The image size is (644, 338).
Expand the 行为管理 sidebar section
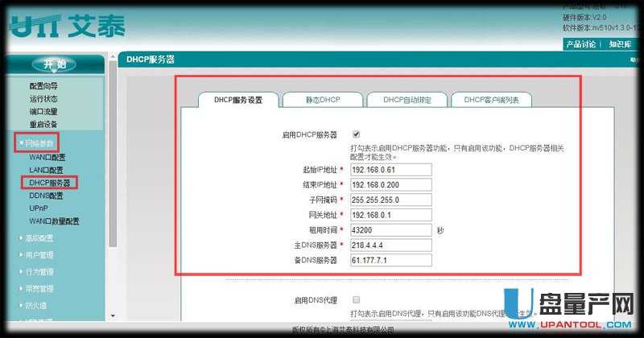click(x=39, y=272)
